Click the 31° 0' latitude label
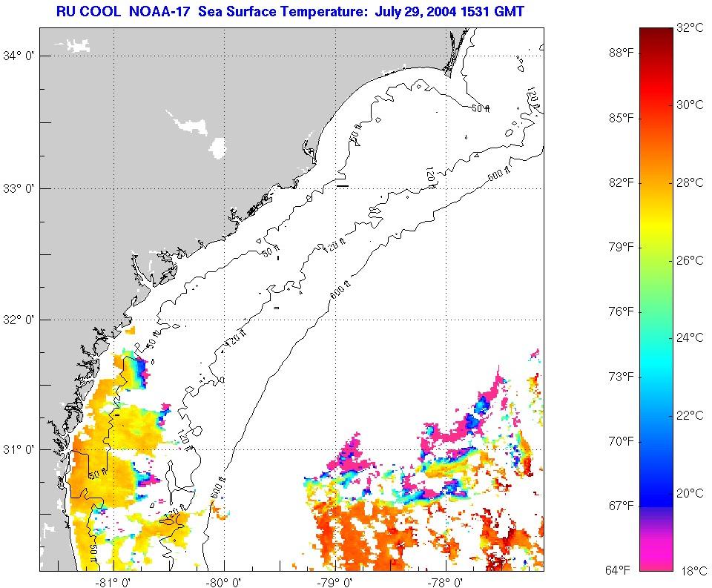Viewport: 712px width, 588px height. coord(19,449)
